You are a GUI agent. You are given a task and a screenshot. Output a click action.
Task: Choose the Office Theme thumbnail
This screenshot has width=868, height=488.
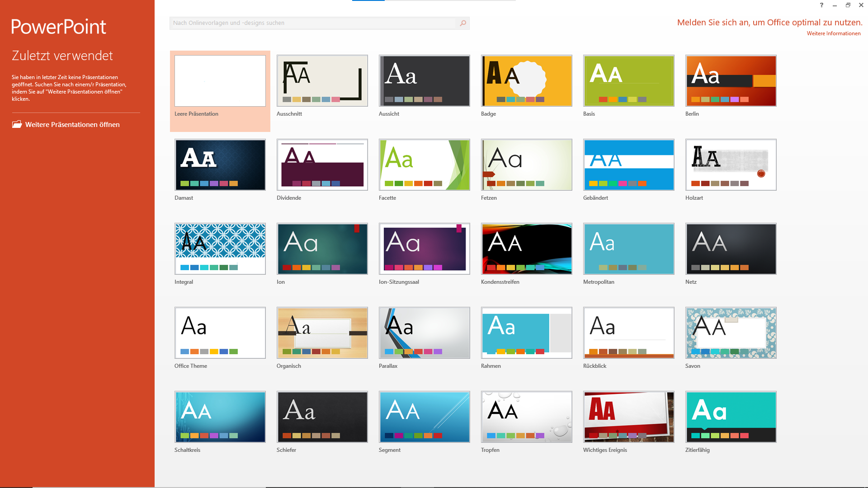(x=220, y=333)
